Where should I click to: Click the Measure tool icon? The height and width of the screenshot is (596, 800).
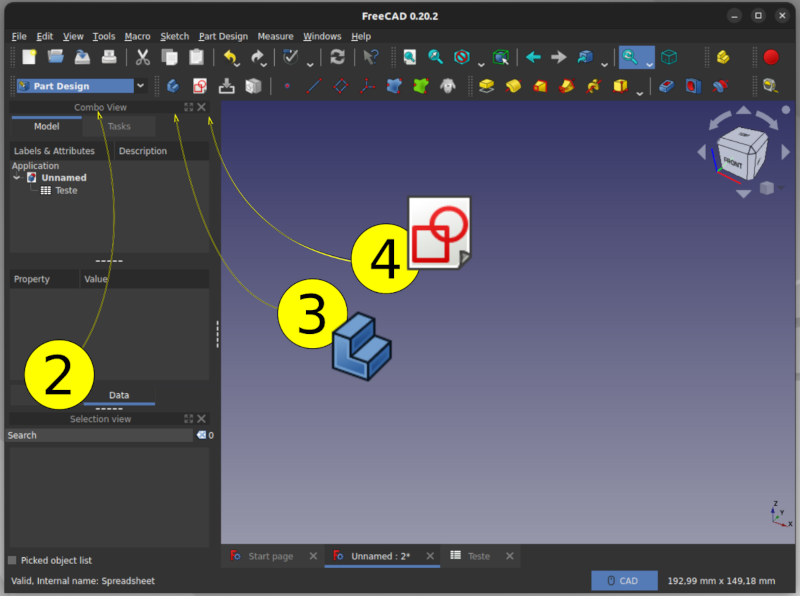click(770, 86)
